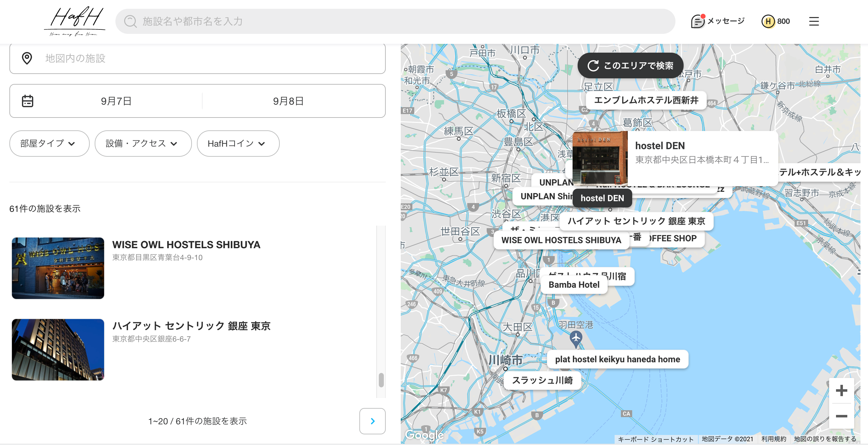
Task: Focus the 地図内の施設 location field
Action: coord(198,58)
